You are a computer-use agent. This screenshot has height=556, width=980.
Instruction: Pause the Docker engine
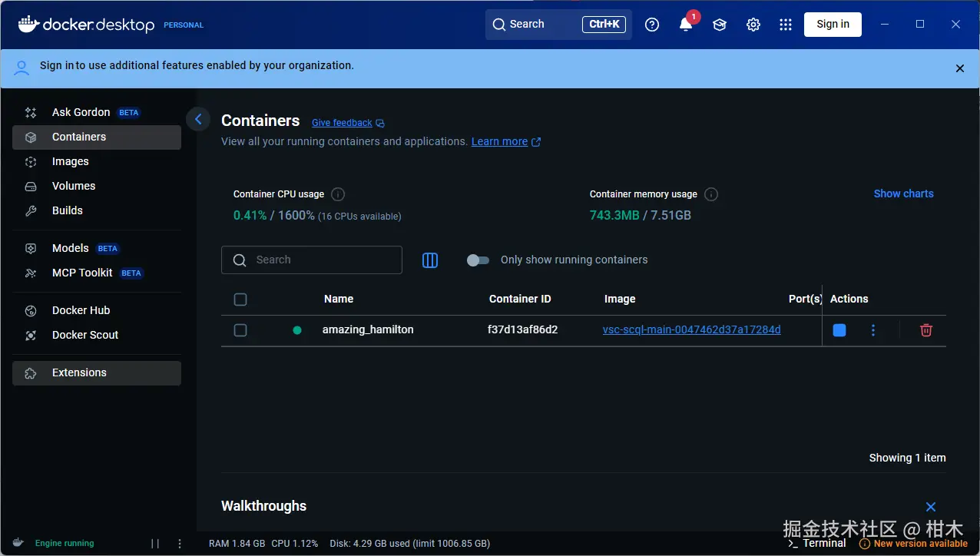[155, 543]
